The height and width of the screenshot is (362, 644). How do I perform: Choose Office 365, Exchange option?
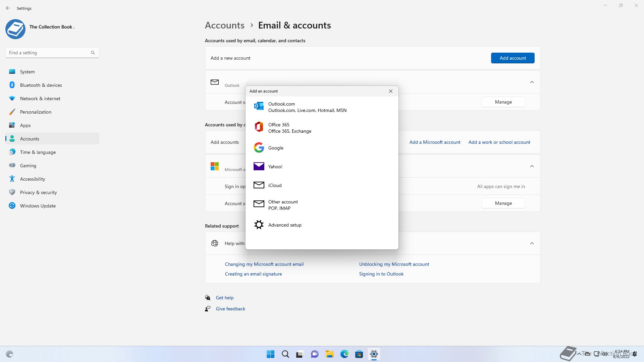pos(322,128)
